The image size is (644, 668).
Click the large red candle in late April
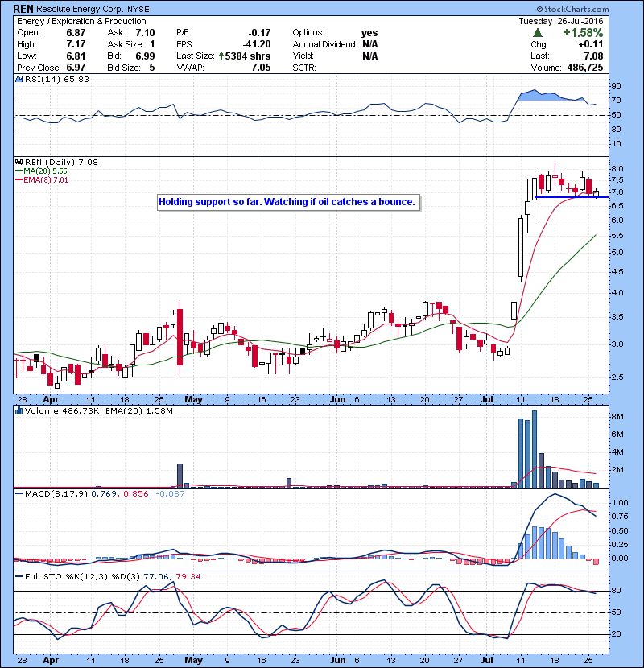pyautogui.click(x=180, y=337)
